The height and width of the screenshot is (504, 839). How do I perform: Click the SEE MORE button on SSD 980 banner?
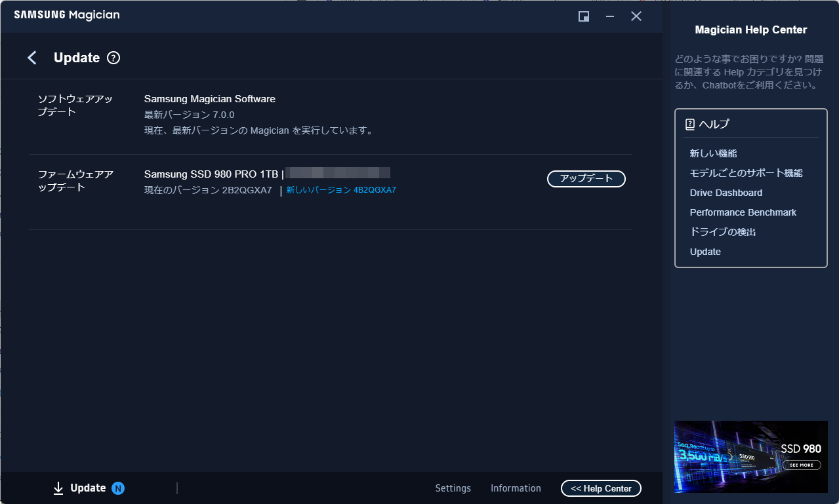tap(802, 465)
